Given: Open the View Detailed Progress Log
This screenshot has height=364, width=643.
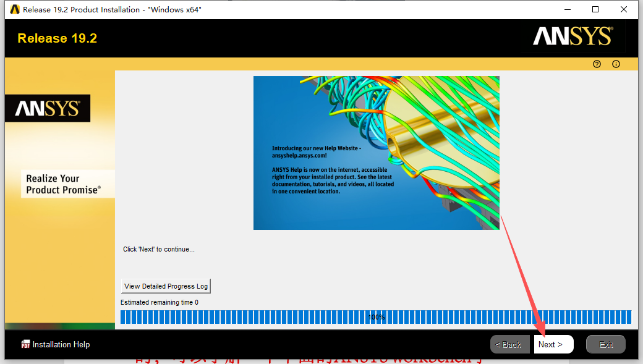Looking at the screenshot, I should click(x=165, y=286).
